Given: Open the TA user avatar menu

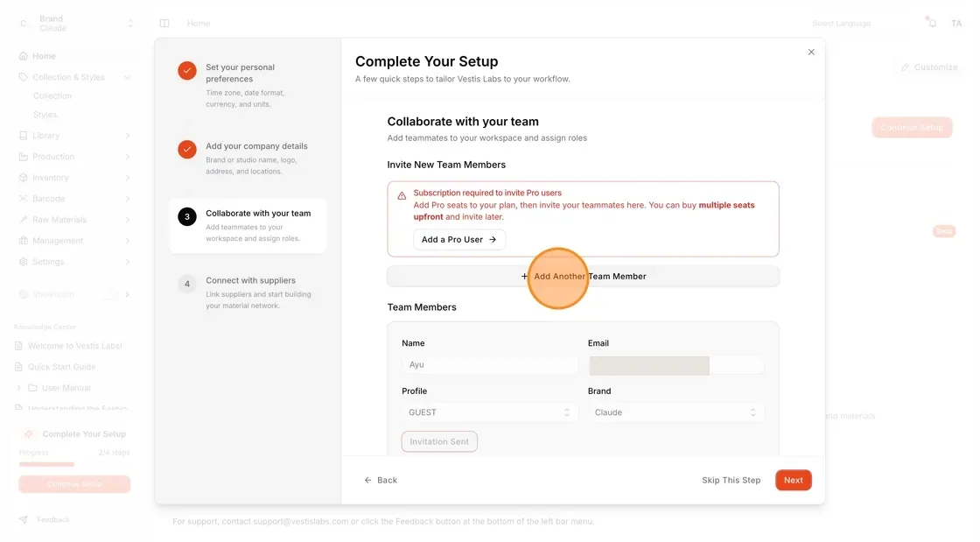Looking at the screenshot, I should click(956, 24).
